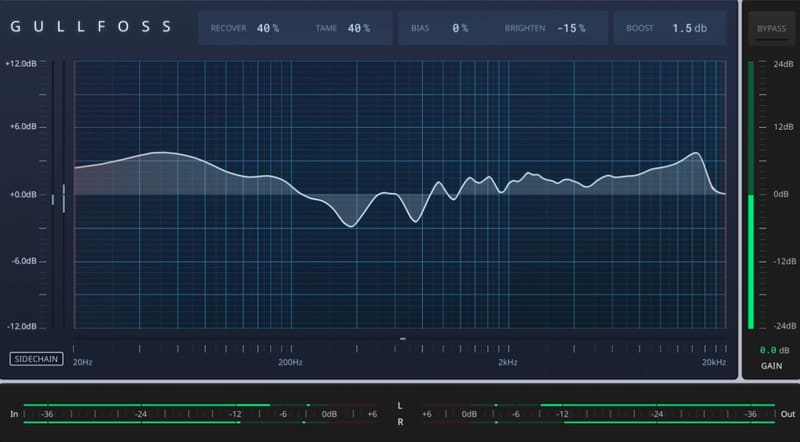Click the Tame 40 % value
The width and height of the screenshot is (800, 442).
click(x=359, y=28)
